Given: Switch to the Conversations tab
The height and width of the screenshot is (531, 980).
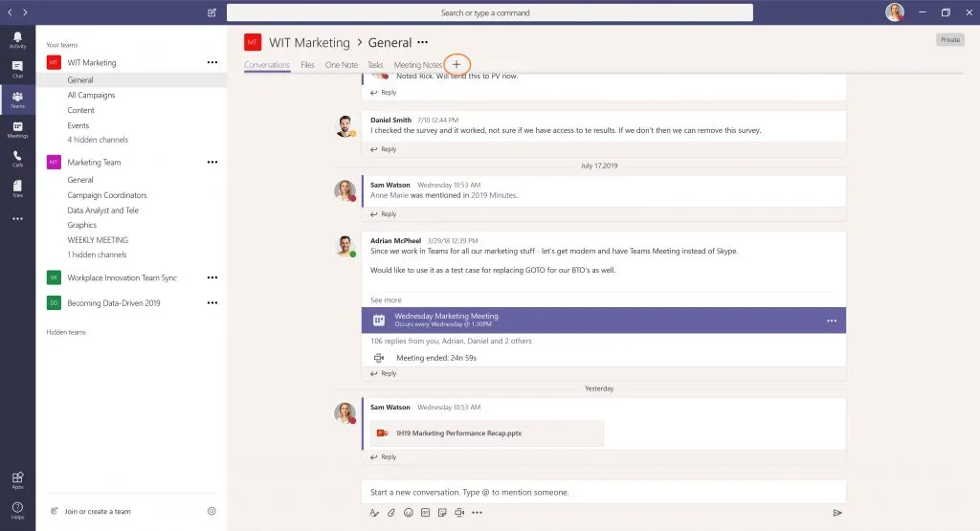Looking at the screenshot, I should coord(267,65).
